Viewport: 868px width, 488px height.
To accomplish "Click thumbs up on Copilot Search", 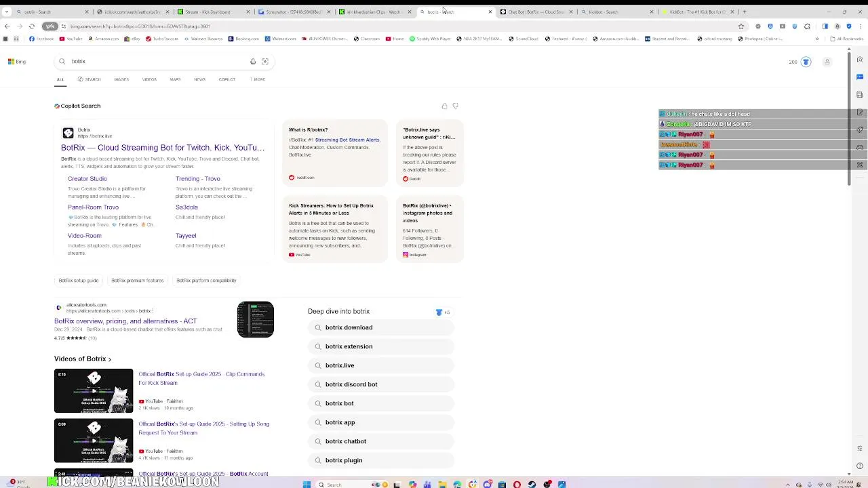I will 444,106.
